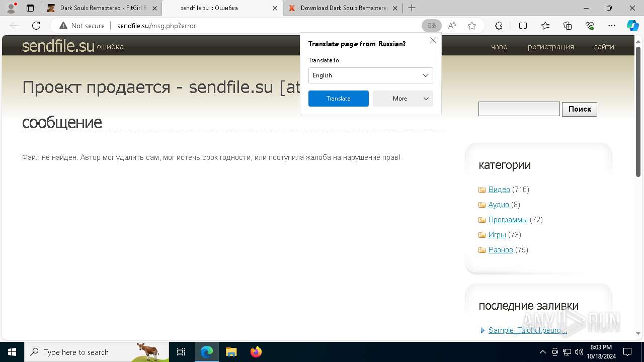Screen dimensions: 644x362
Task: Open the Разное category link
Action: [501, 250]
